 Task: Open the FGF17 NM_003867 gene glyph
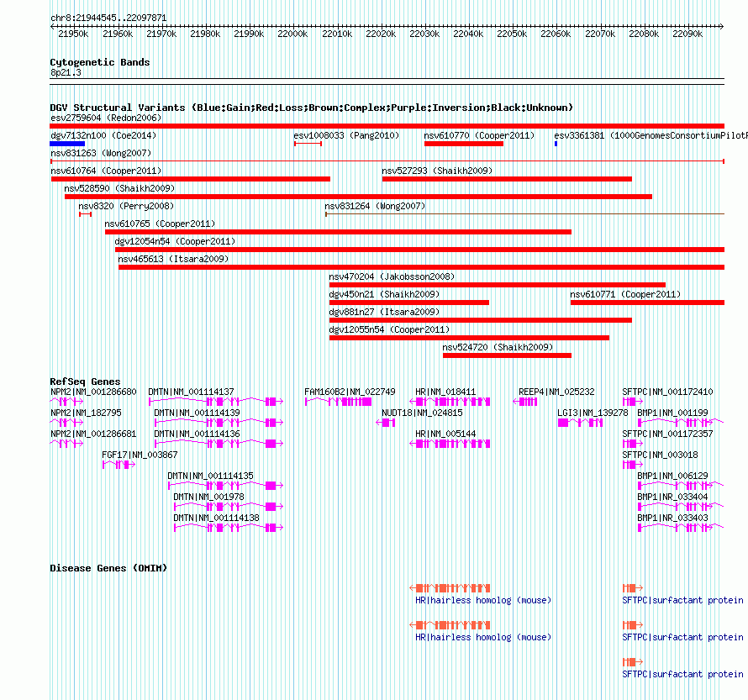pyautogui.click(x=119, y=465)
